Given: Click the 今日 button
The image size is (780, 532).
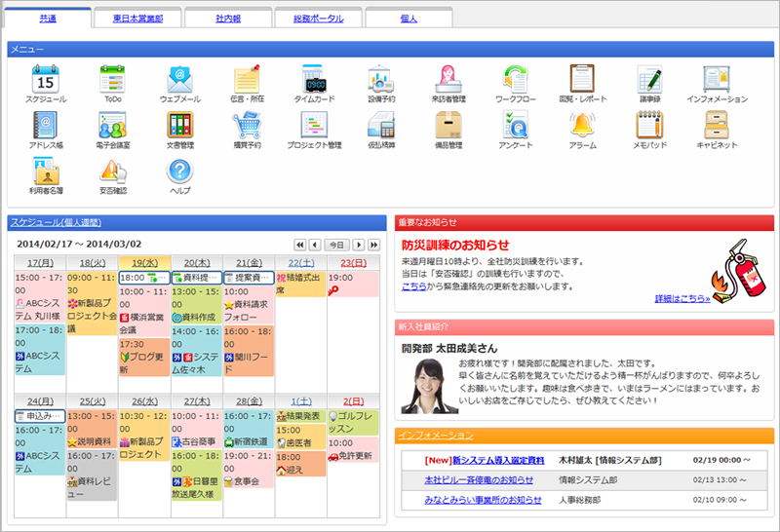Looking at the screenshot, I should [336, 245].
